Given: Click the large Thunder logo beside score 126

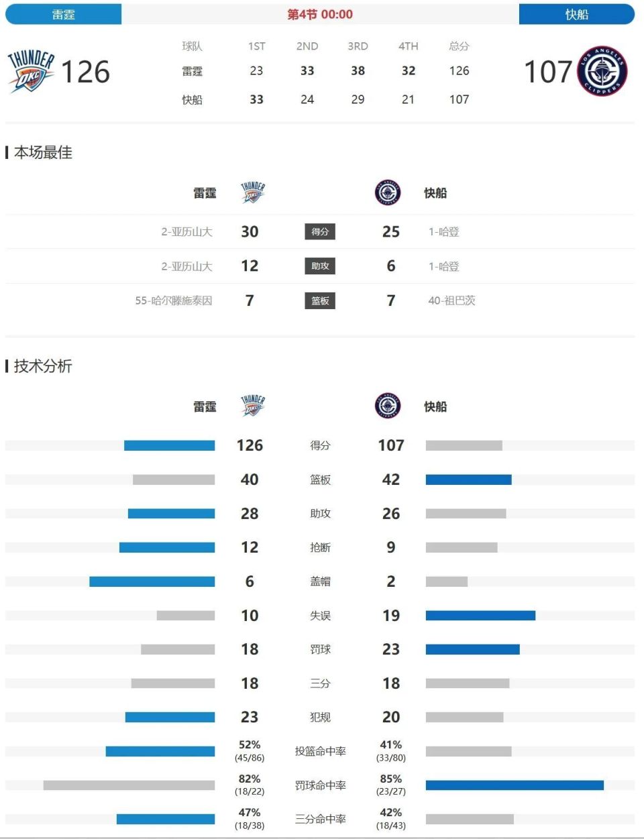Looking at the screenshot, I should coord(31,71).
